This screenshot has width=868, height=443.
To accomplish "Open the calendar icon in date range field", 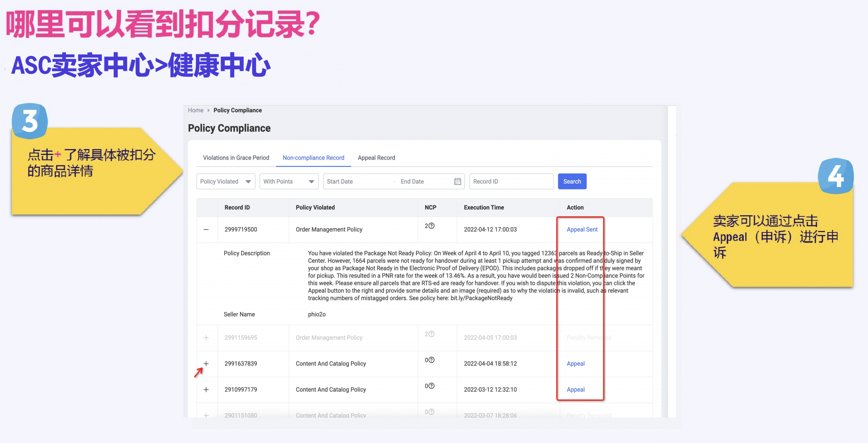I will [457, 182].
